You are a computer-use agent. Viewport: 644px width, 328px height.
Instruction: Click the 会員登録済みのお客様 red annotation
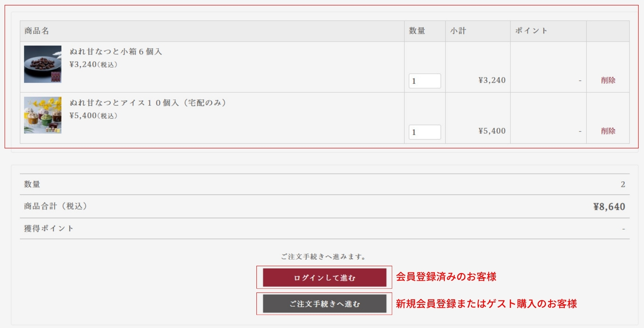[x=446, y=277]
